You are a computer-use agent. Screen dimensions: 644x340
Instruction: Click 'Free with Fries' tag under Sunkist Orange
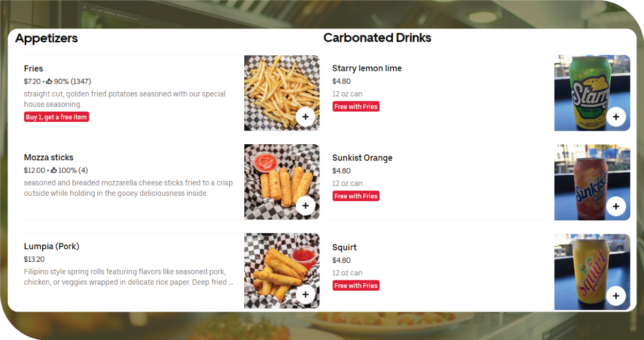coord(356,196)
